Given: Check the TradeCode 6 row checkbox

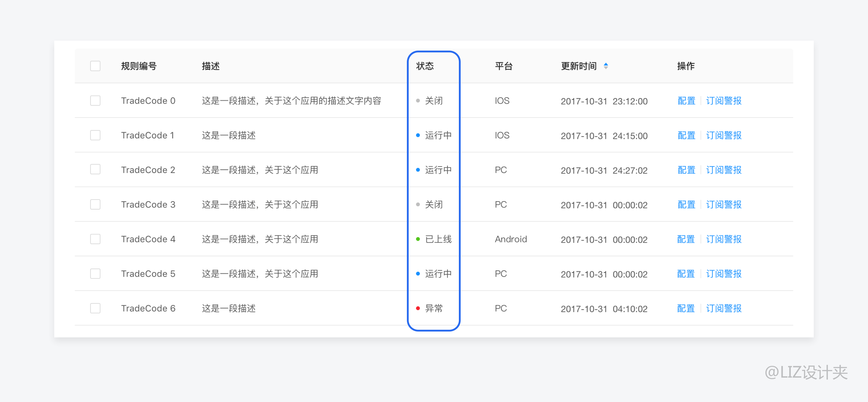Looking at the screenshot, I should tap(95, 308).
